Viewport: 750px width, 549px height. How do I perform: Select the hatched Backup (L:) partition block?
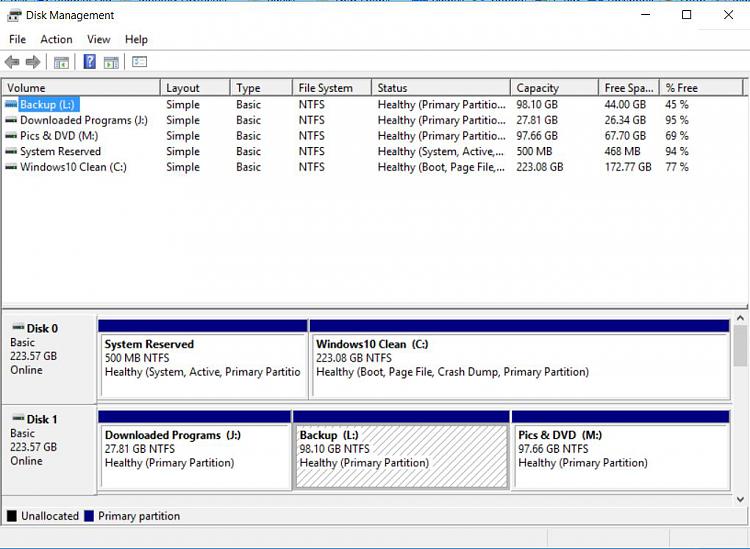point(401,450)
